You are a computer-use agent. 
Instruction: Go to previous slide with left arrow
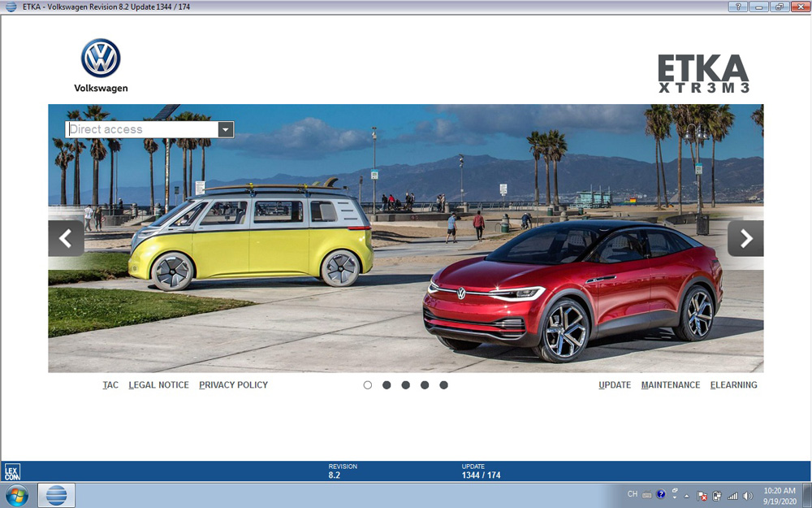[67, 238]
